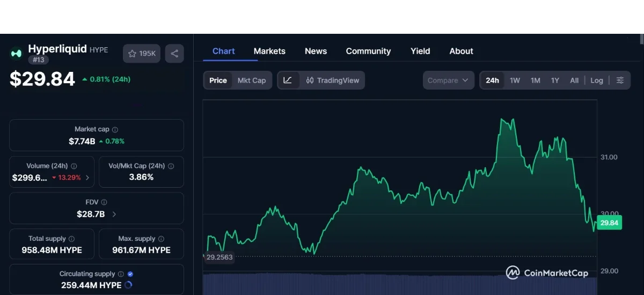Open the share icon button
Screen dimensions: 644x295
click(x=174, y=54)
